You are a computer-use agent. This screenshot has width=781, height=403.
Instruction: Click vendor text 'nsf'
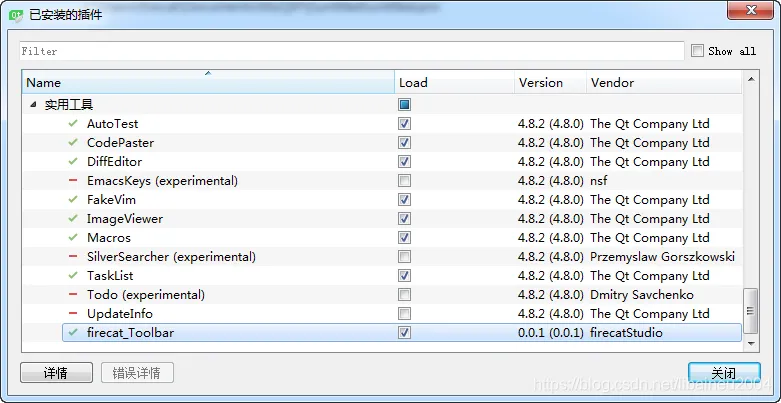[x=599, y=180]
